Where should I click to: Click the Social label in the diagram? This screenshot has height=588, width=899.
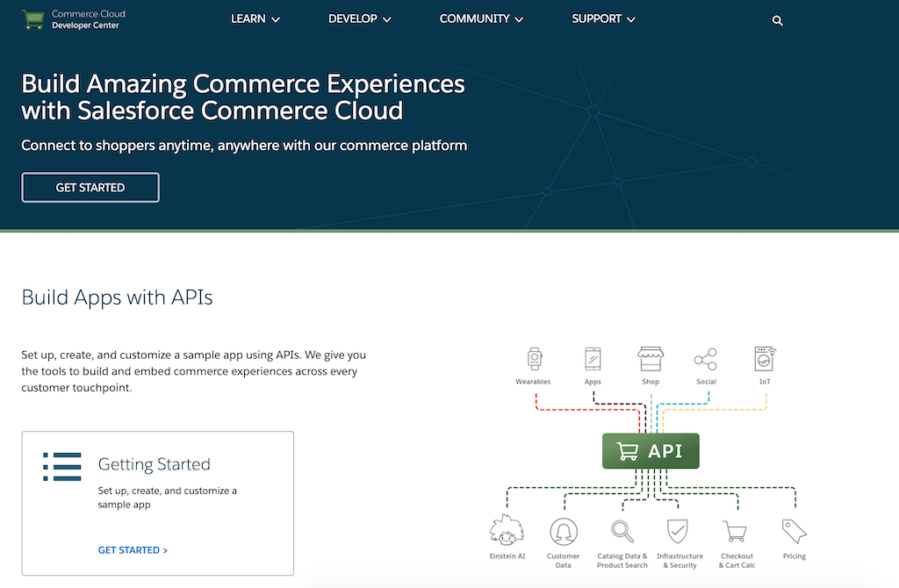[706, 382]
